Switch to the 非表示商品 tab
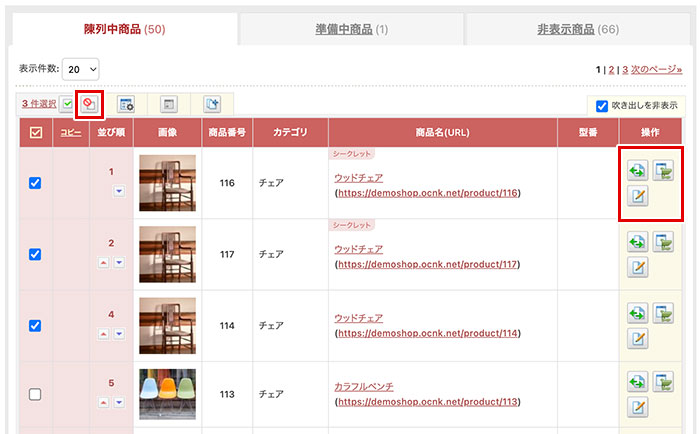Image resolution: width=700 pixels, height=434 pixels. pos(578,29)
